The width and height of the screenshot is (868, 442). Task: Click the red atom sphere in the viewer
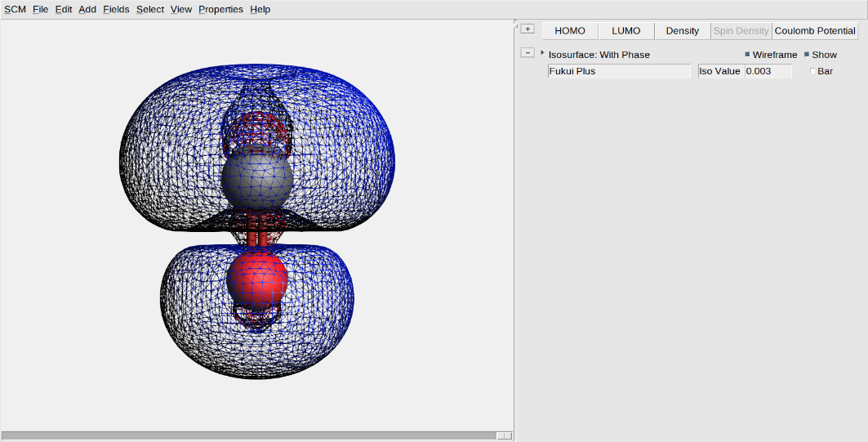257,278
